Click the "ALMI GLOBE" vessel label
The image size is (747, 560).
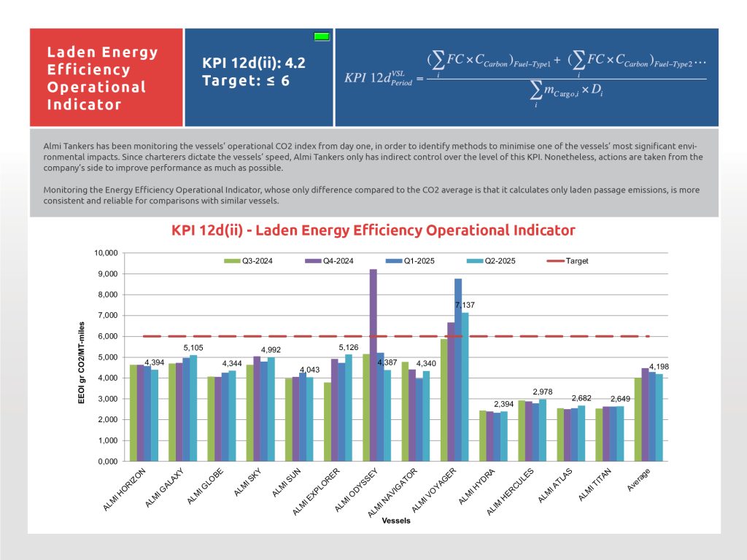205,486
